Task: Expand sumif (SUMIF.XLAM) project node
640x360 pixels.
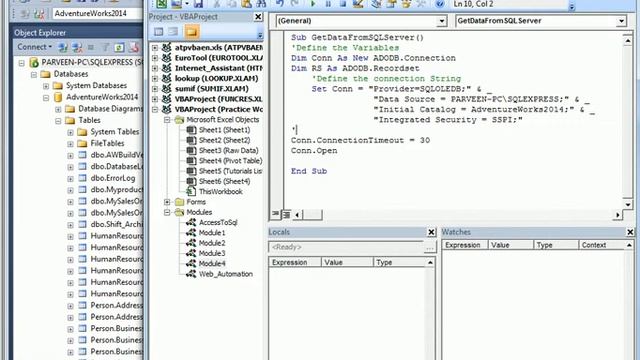Action: 155,89
